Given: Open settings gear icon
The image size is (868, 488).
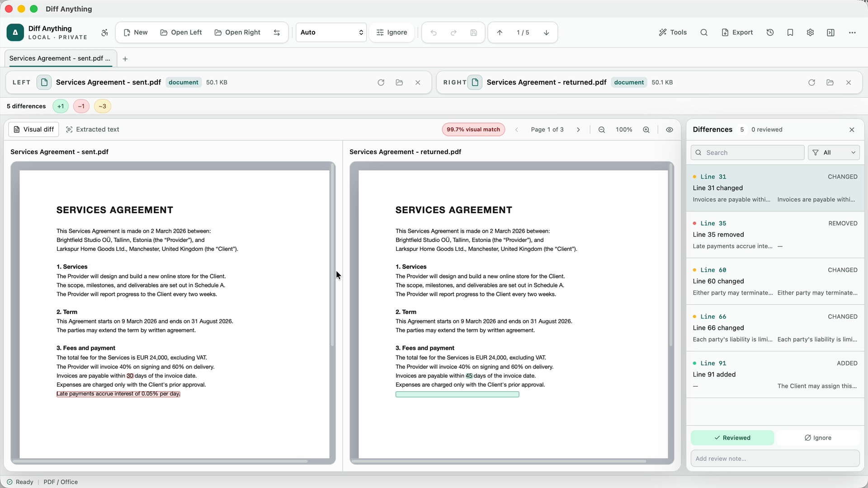Looking at the screenshot, I should [810, 33].
